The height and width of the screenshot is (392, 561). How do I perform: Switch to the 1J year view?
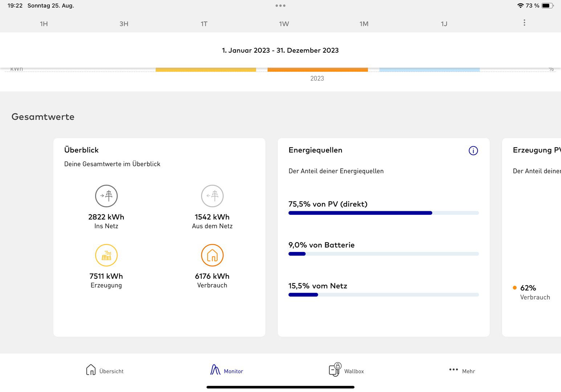click(x=444, y=24)
